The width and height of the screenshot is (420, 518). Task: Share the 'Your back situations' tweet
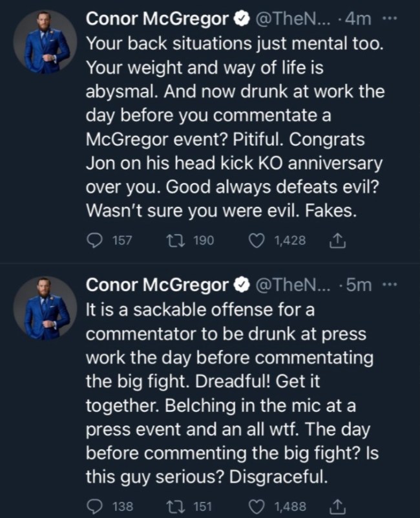[x=338, y=241]
